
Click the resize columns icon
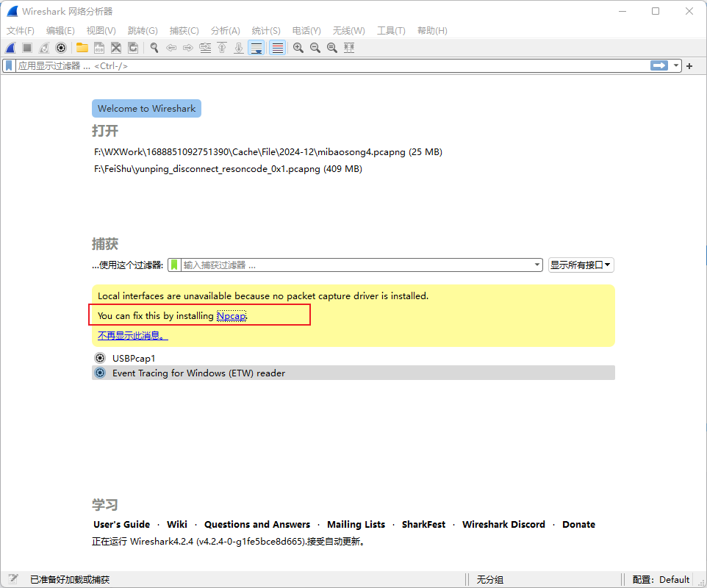point(349,48)
